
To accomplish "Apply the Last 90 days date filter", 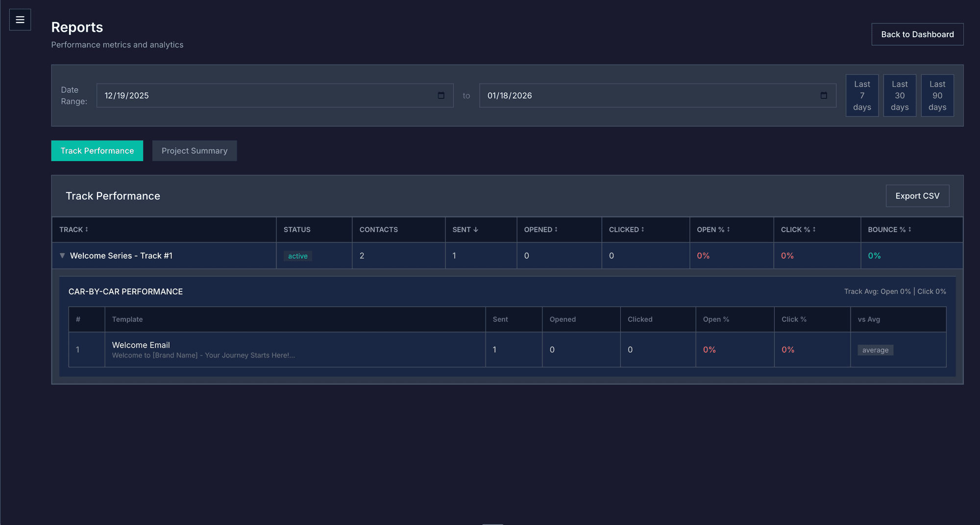I will coord(937,95).
